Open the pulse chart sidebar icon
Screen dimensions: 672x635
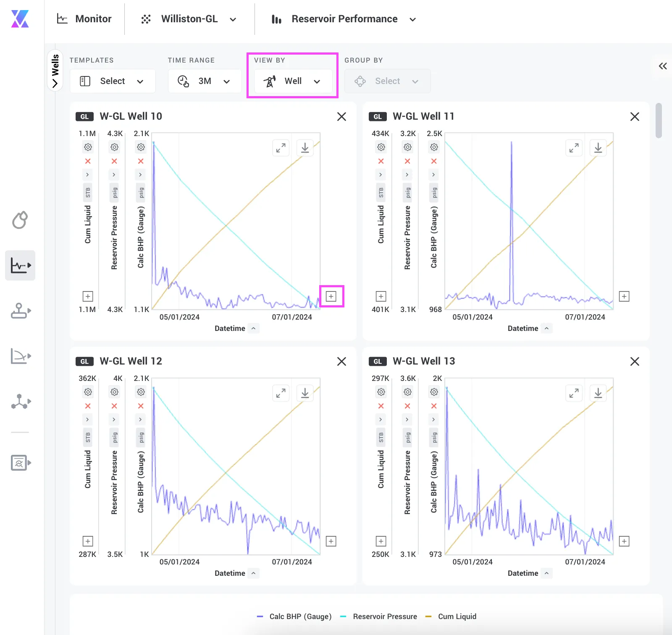coord(20,265)
